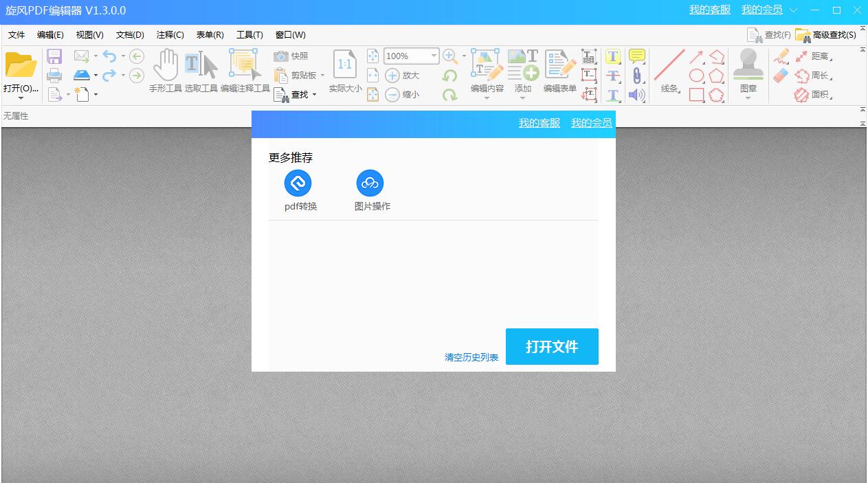Open the 图片操作 tool from the dialog

click(370, 183)
